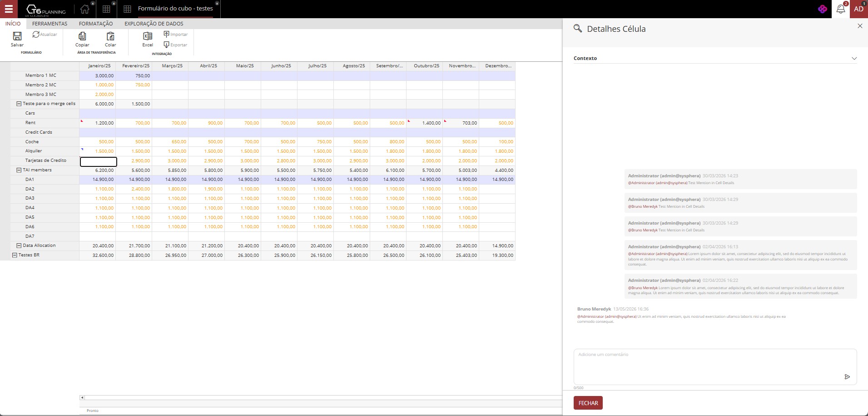This screenshot has width=868, height=416.
Task: Click the Colar paste icon
Action: (110, 36)
